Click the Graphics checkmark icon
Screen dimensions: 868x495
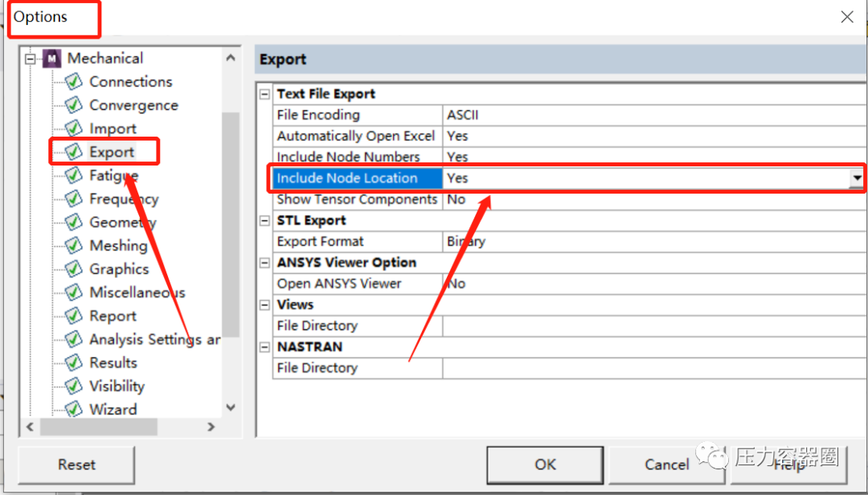(72, 268)
